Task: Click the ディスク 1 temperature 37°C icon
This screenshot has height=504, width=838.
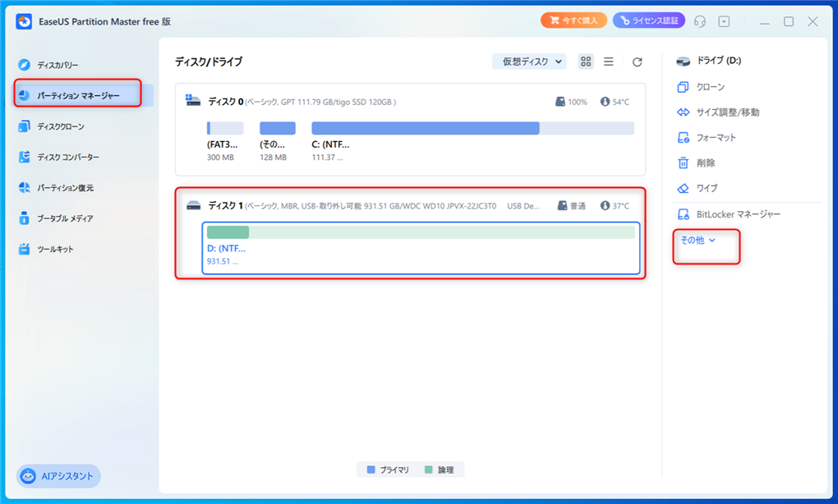Action: coord(605,205)
